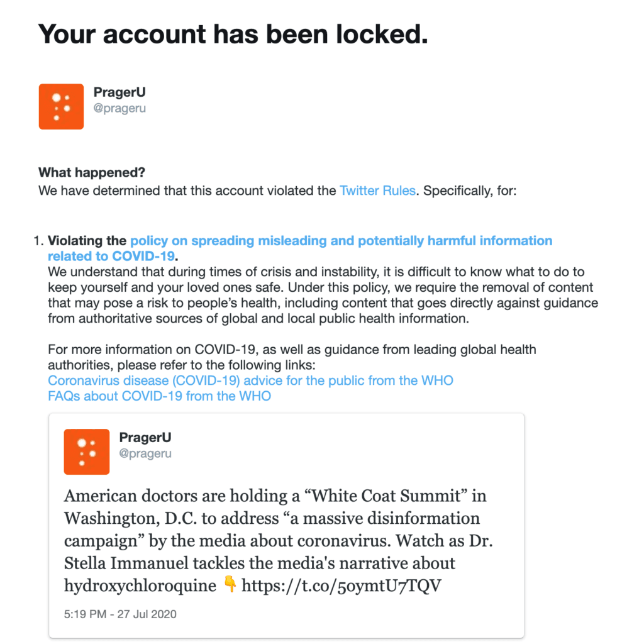The width and height of the screenshot is (644, 644).
Task: Open FAQs about COVID-19 from the WHO
Action: pos(159,396)
